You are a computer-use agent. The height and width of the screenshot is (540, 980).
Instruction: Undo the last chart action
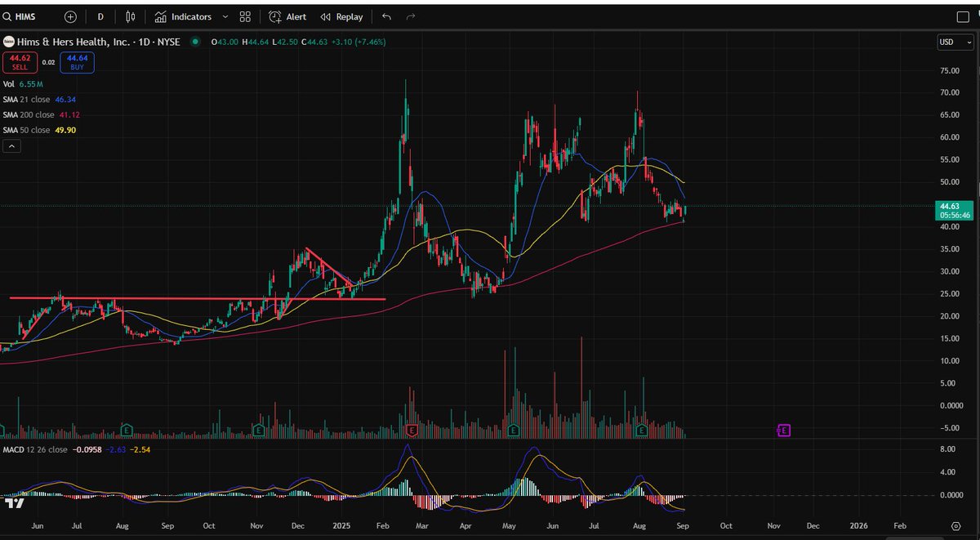386,16
